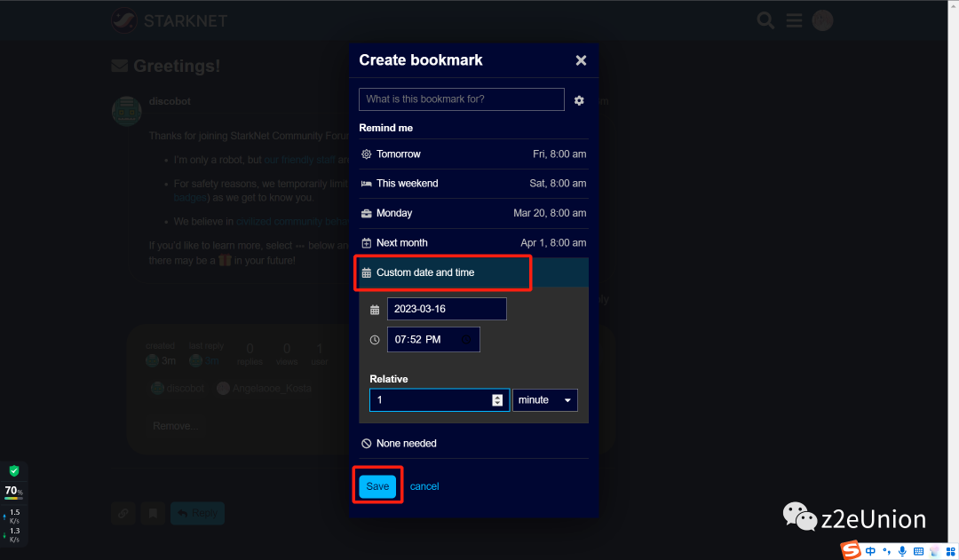Select Next month reminder
This screenshot has height=560, width=959.
point(472,242)
